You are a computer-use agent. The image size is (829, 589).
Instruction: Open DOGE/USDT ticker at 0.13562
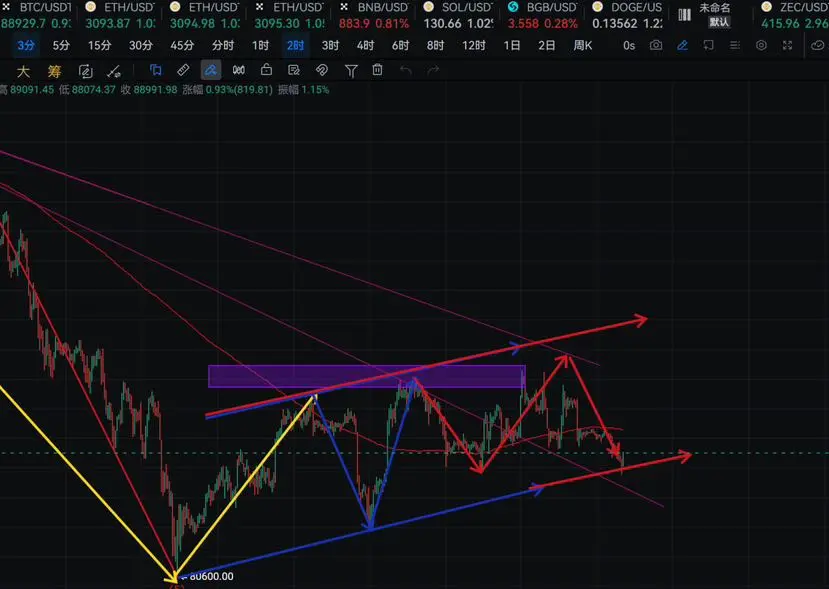pos(627,15)
